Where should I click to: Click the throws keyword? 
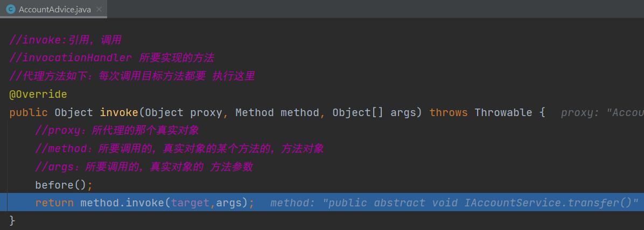tap(449, 113)
